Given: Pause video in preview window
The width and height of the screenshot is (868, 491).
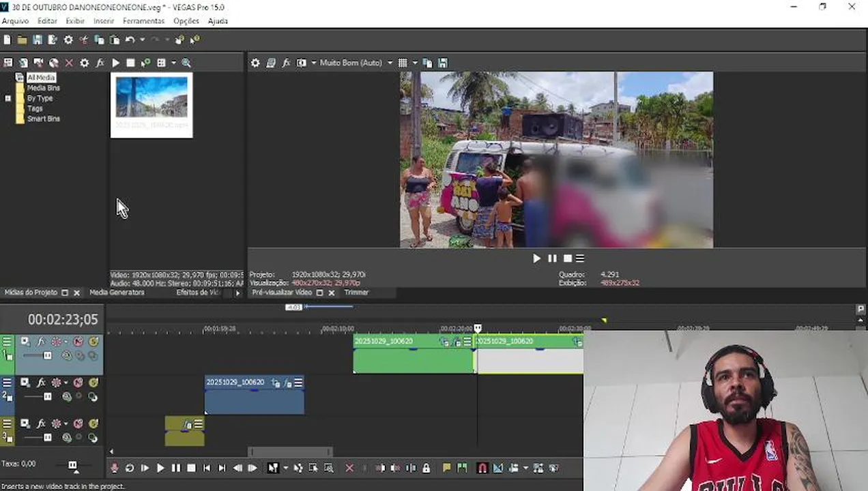Looking at the screenshot, I should pos(552,258).
